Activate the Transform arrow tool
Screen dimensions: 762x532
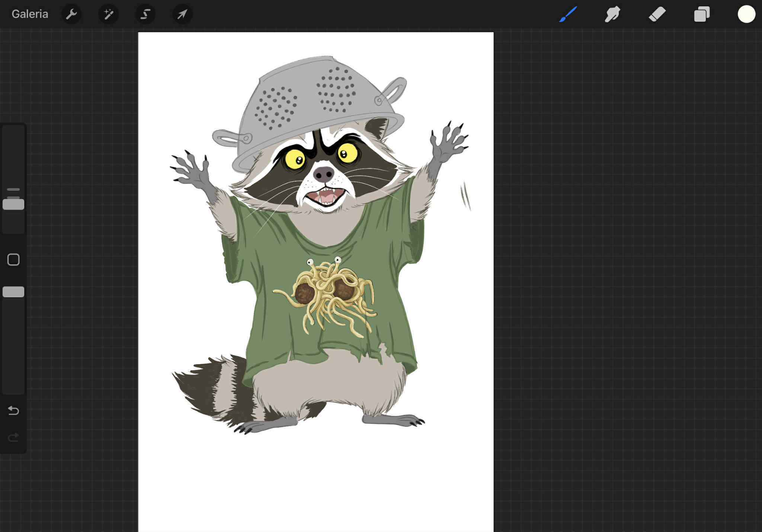182,14
